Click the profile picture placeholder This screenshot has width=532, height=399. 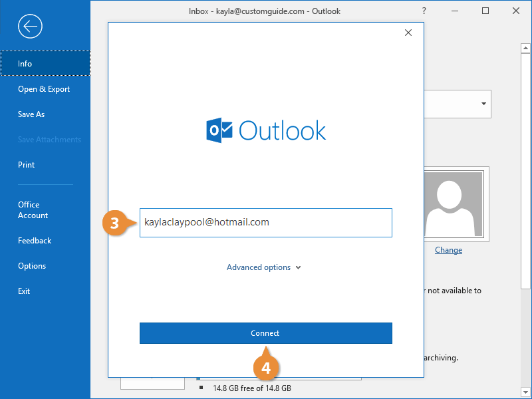point(454,204)
